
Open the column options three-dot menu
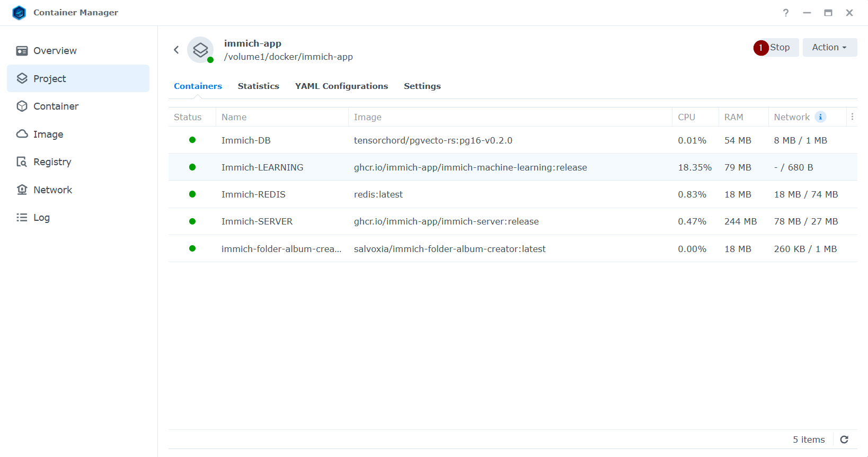pos(852,117)
